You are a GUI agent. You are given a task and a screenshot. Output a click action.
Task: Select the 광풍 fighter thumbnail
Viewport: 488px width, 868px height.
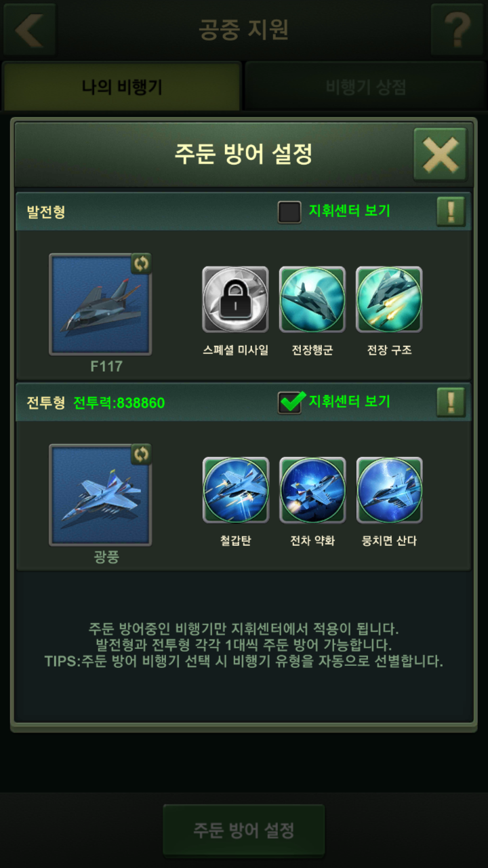100,495
